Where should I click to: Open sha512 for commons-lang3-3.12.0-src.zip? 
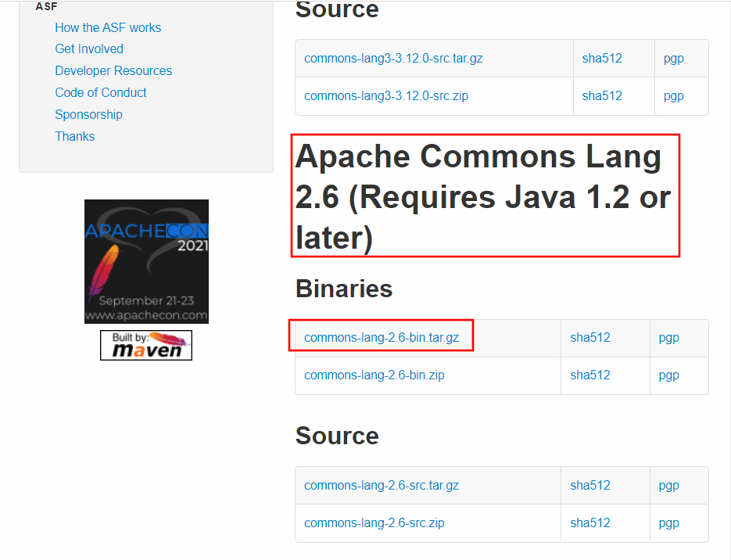[x=602, y=96]
